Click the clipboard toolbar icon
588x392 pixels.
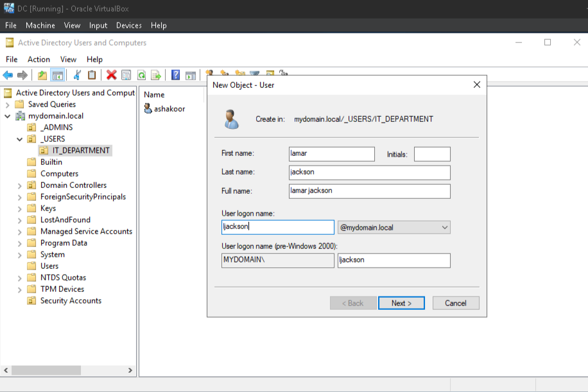pyautogui.click(x=92, y=75)
